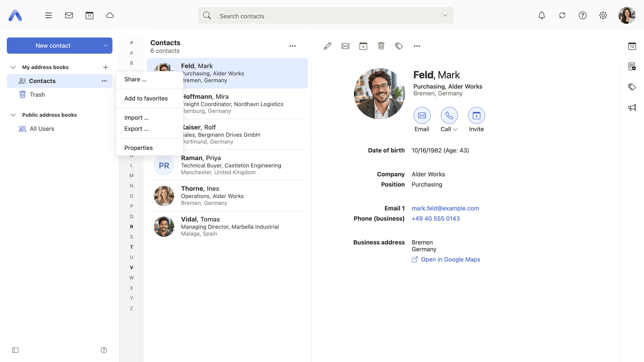The width and height of the screenshot is (644, 362).
Task: Delete contact with the trash toolbar icon
Action: click(x=381, y=46)
